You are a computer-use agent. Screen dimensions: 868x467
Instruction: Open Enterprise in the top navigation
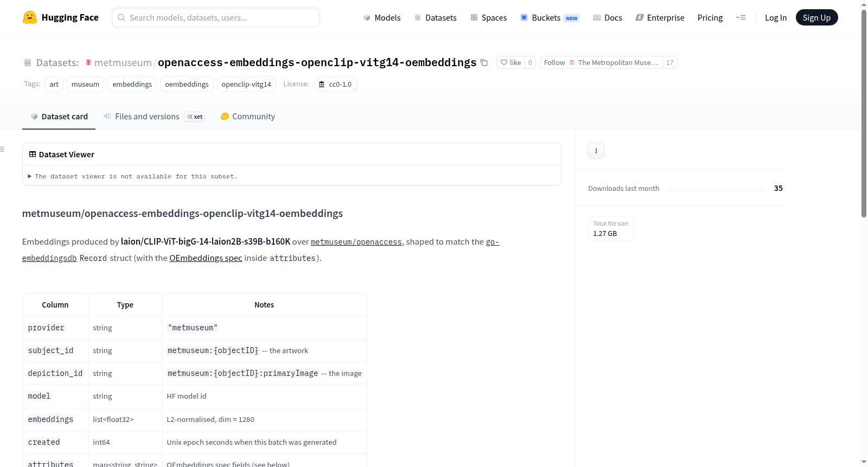pyautogui.click(x=660, y=17)
